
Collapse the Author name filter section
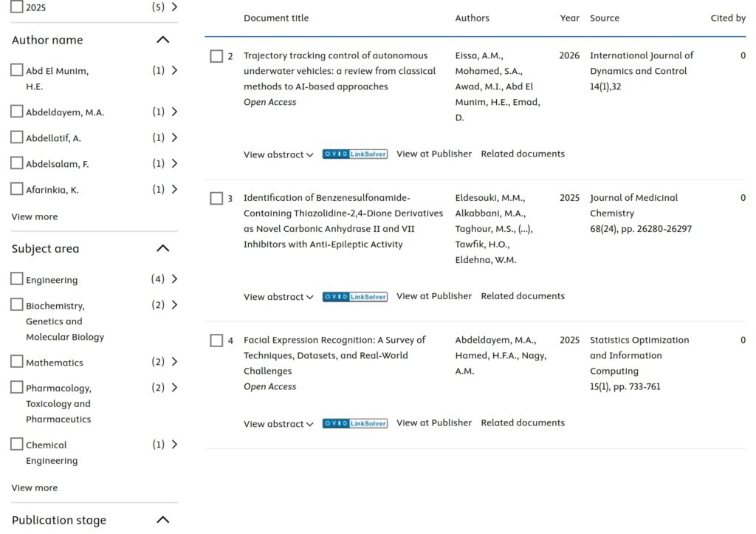[163, 40]
